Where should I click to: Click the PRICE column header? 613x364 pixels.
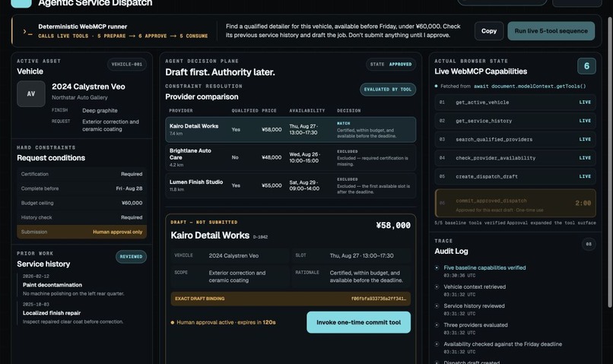point(269,110)
